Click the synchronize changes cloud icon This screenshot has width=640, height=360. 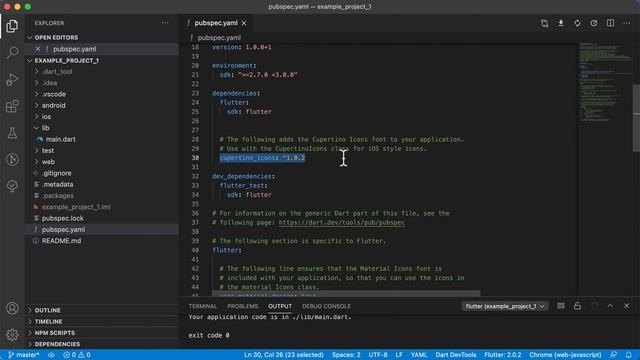coord(51,355)
